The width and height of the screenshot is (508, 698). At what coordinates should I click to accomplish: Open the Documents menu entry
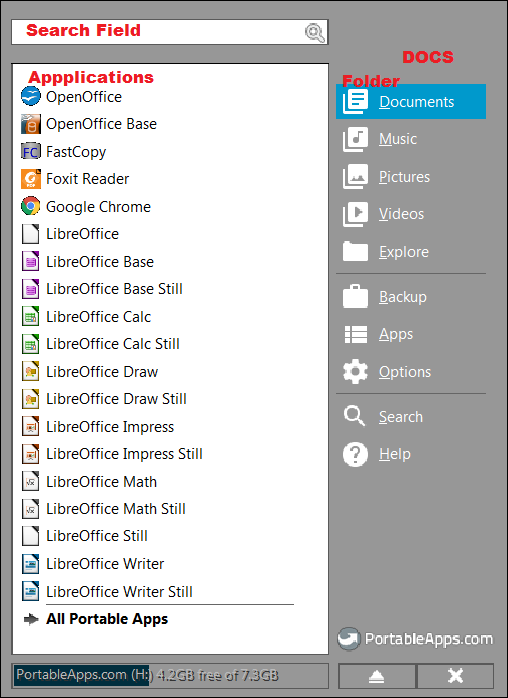pos(410,101)
